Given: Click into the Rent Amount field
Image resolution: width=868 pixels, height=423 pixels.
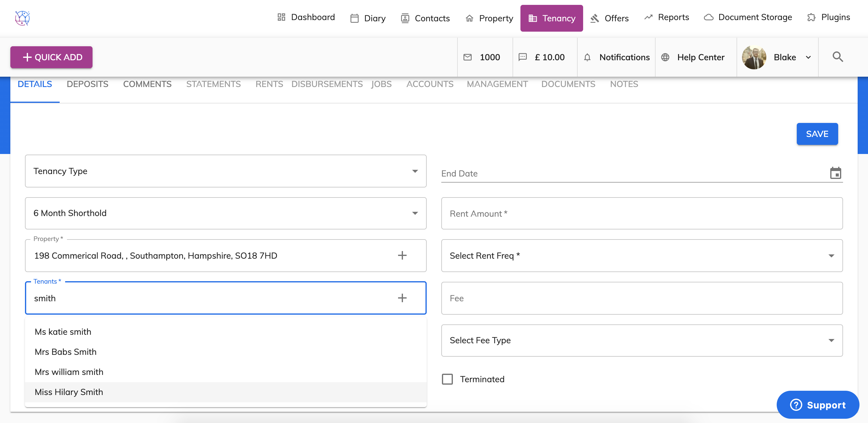Looking at the screenshot, I should (642, 213).
